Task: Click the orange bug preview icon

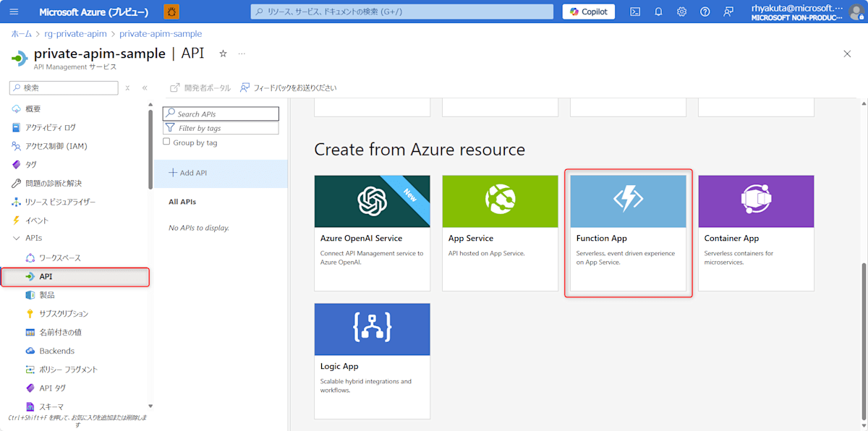Action: 171,12
